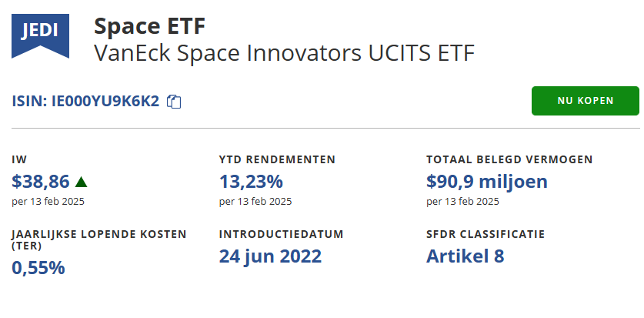The height and width of the screenshot is (318, 644).
Task: Click the date under the 13,23% value
Action: 255,202
